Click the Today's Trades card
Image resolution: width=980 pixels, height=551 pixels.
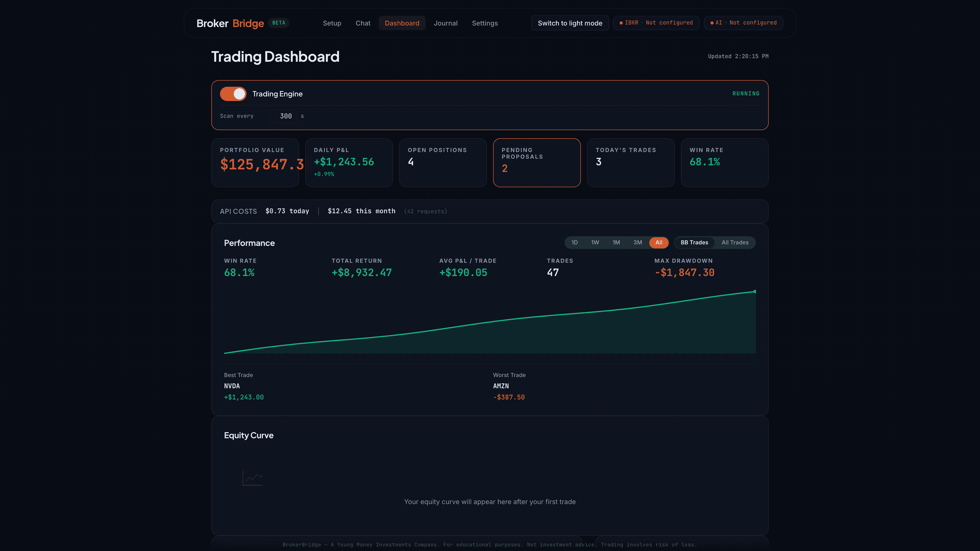[631, 163]
